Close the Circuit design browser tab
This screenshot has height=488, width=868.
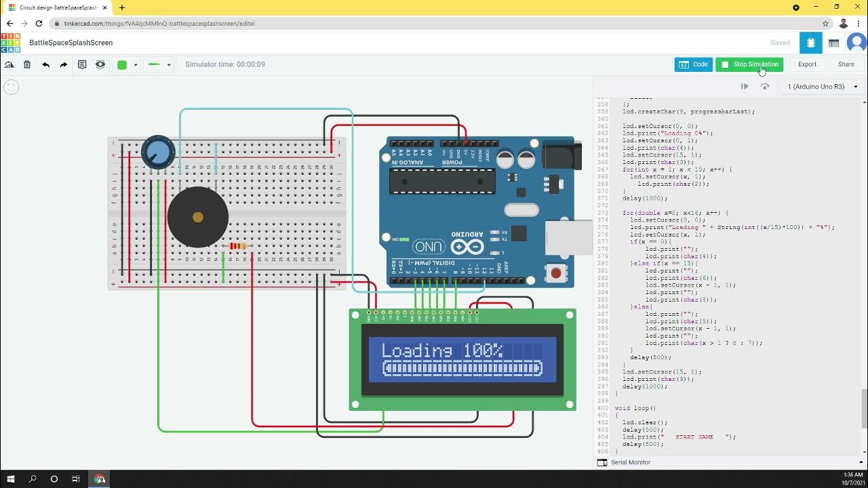[x=104, y=7]
